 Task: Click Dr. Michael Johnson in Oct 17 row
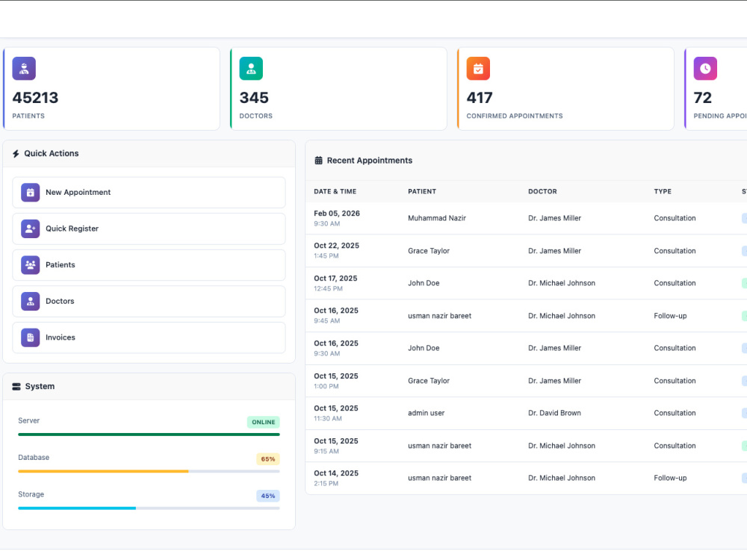pyautogui.click(x=562, y=283)
